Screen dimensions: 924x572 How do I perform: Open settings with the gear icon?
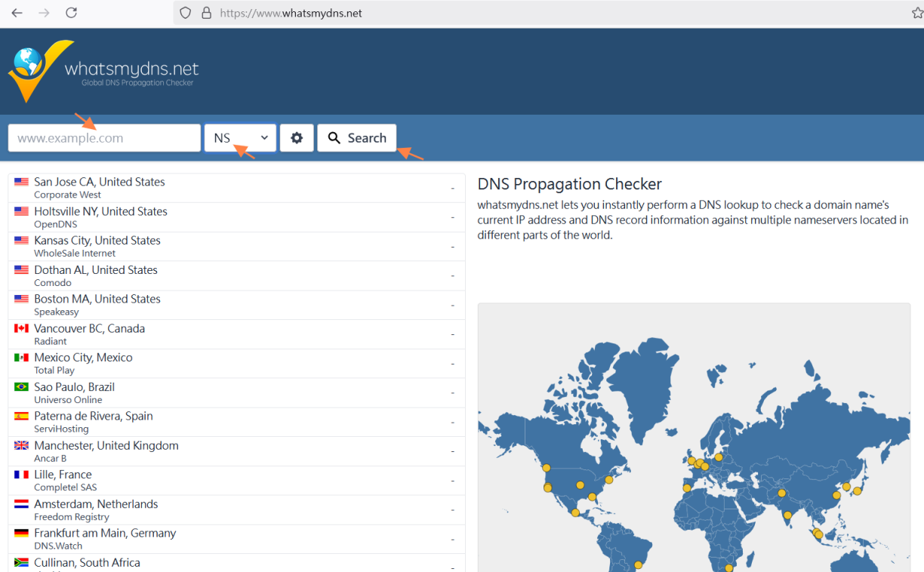(x=297, y=138)
